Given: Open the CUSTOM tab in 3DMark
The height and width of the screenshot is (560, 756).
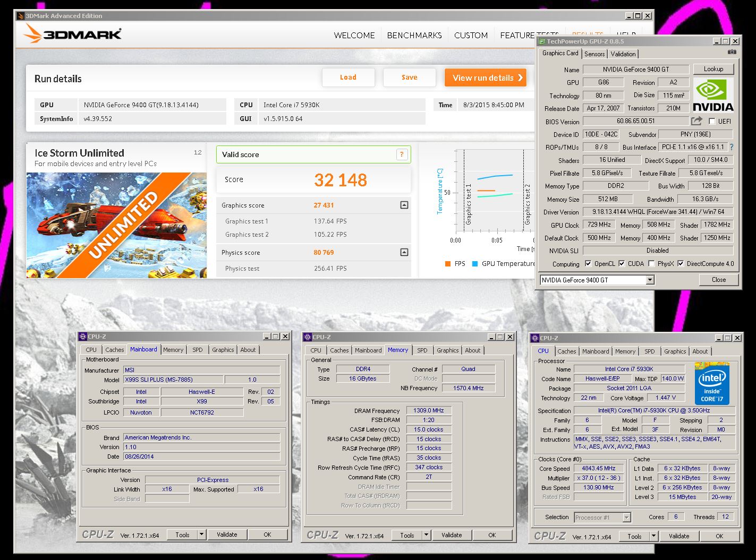Looking at the screenshot, I should tap(471, 36).
